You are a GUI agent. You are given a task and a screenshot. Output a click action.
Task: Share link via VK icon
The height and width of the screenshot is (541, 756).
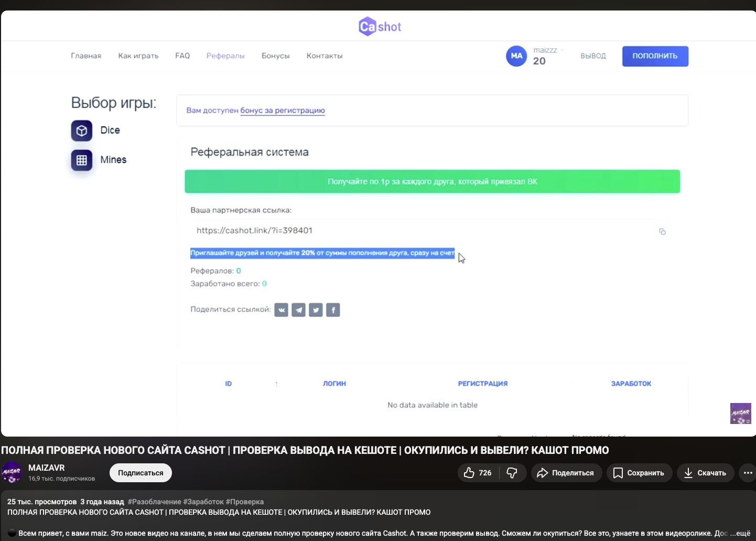[282, 310]
